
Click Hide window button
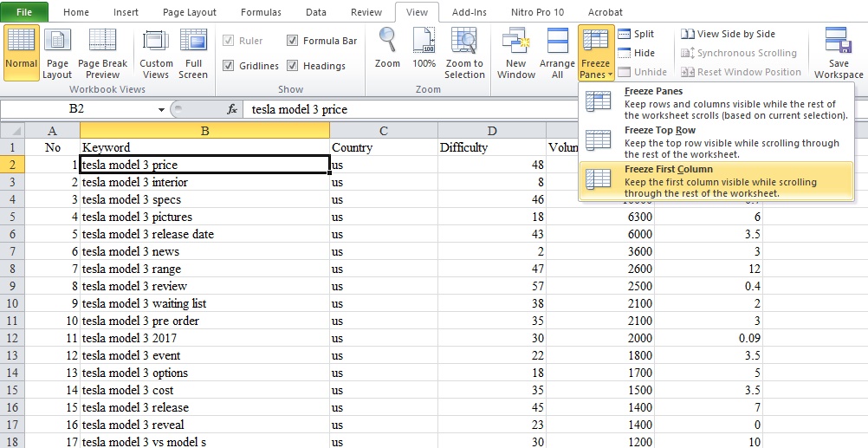click(x=636, y=53)
